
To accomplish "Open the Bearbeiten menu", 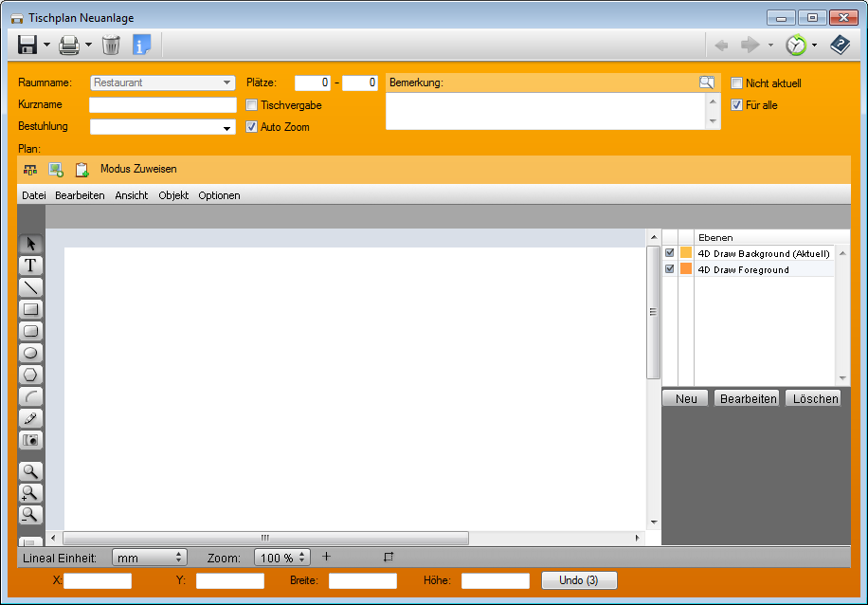I will point(80,195).
